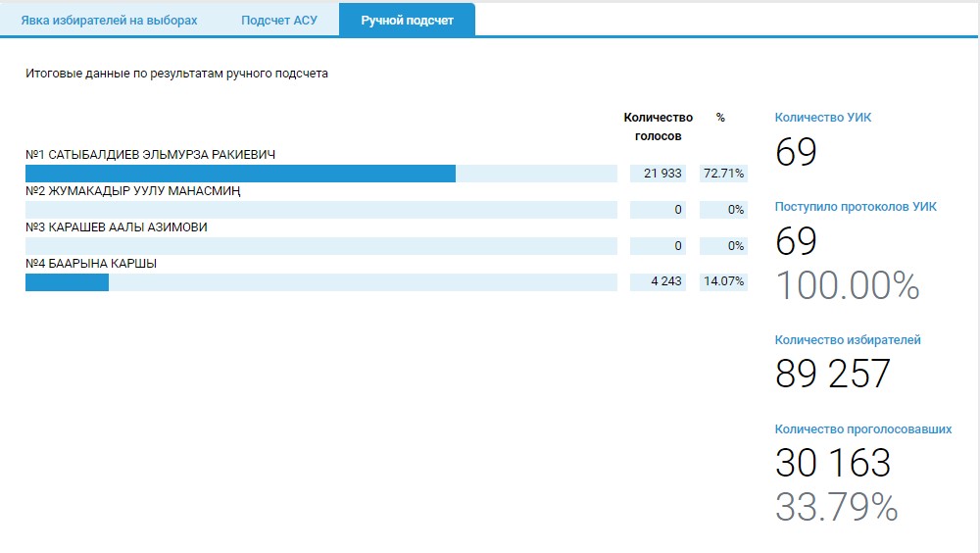This screenshot has height=553, width=980.
Task: Click candidate name Сатыбалдиев Эльмурза Ракиевич
Action: point(150,155)
